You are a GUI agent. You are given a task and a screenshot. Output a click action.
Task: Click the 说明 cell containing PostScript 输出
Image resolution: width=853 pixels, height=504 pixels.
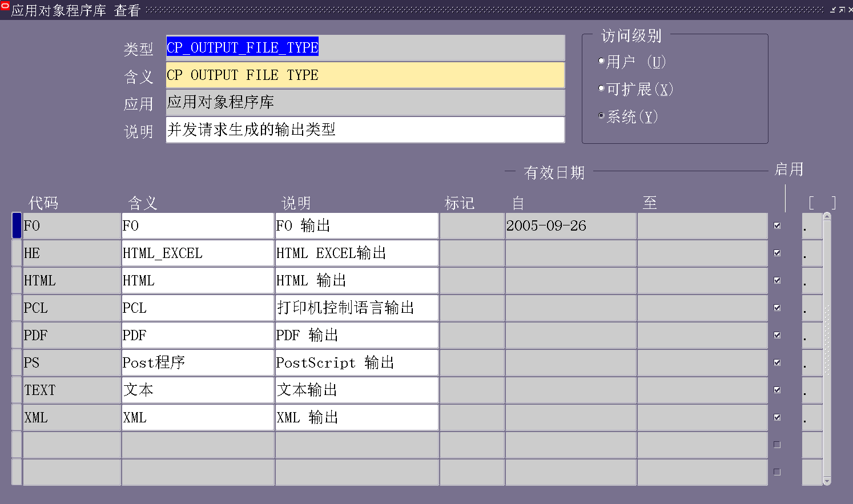pyautogui.click(x=356, y=363)
